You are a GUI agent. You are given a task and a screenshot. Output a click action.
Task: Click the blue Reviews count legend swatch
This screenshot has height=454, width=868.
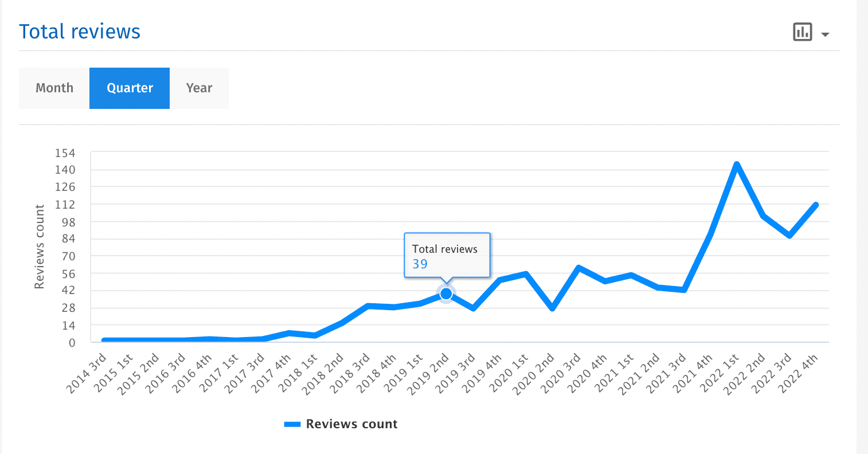292,424
